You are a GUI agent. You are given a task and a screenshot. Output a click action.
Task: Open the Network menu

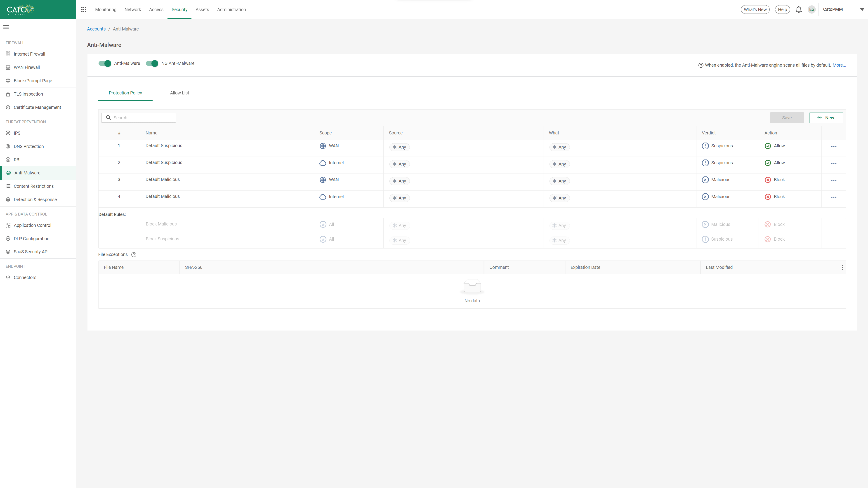point(133,9)
